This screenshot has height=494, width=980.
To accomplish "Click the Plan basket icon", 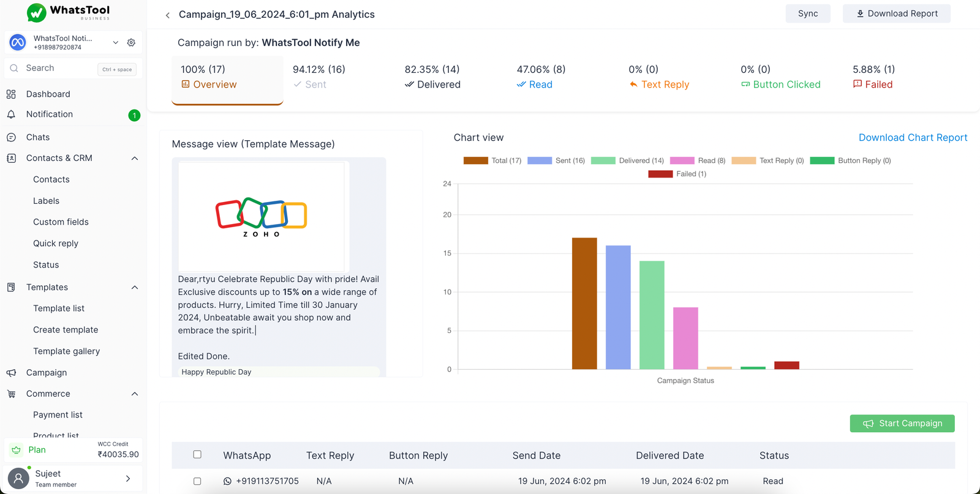I will (17, 451).
